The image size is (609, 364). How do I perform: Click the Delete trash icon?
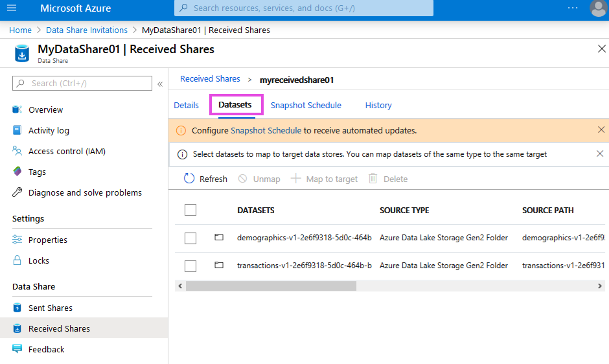[x=373, y=178]
